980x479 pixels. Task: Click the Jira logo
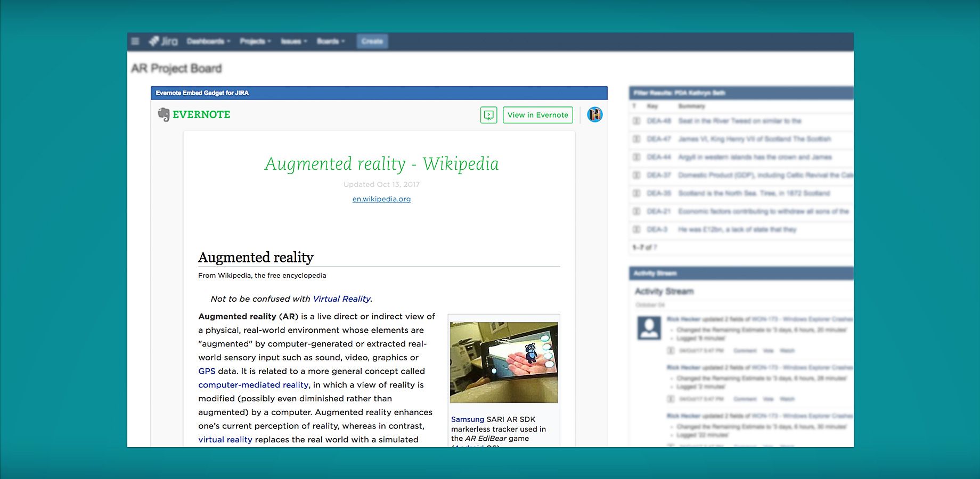click(164, 41)
